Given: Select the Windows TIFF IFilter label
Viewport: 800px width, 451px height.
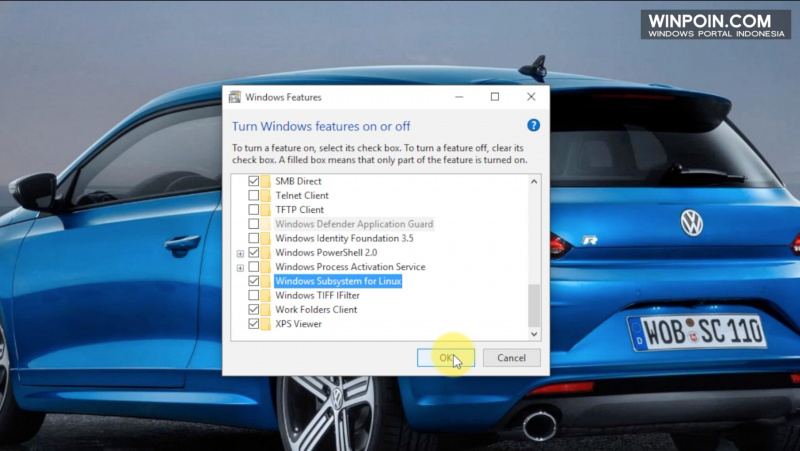Looking at the screenshot, I should coord(317,295).
